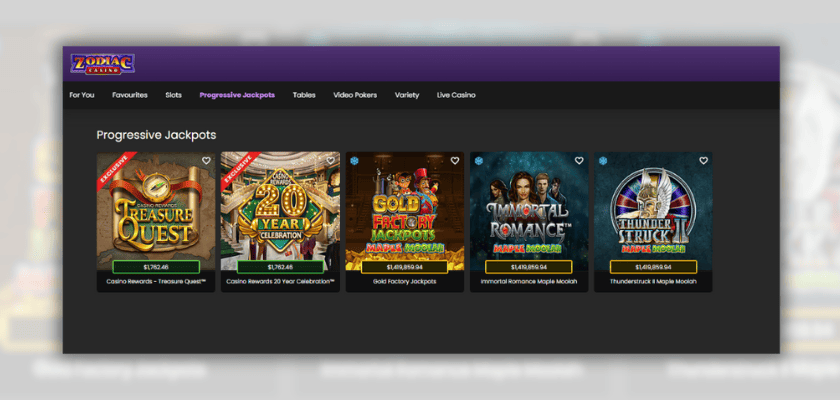
Task: Select the Progressive Jackpots tab
Action: [237, 95]
